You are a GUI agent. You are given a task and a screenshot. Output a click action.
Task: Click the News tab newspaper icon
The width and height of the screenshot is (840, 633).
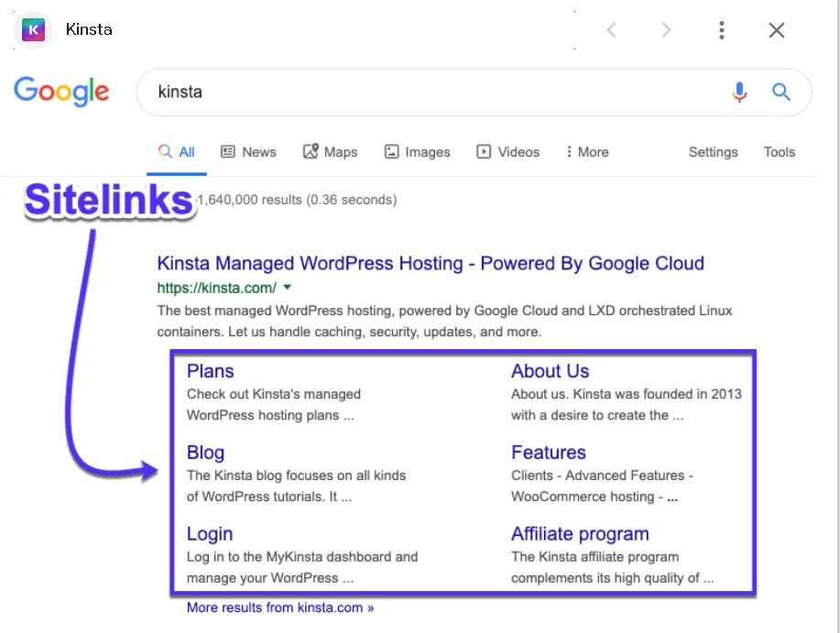[x=228, y=151]
